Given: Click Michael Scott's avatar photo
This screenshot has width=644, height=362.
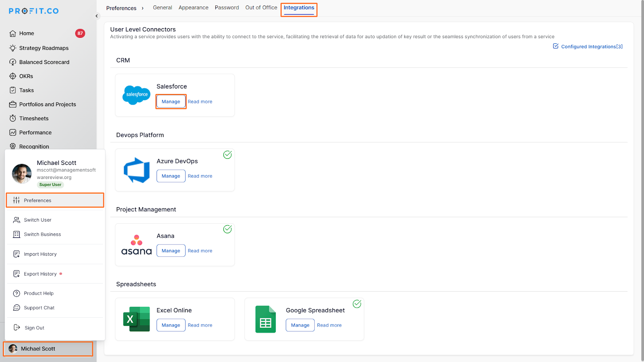Looking at the screenshot, I should (22, 174).
